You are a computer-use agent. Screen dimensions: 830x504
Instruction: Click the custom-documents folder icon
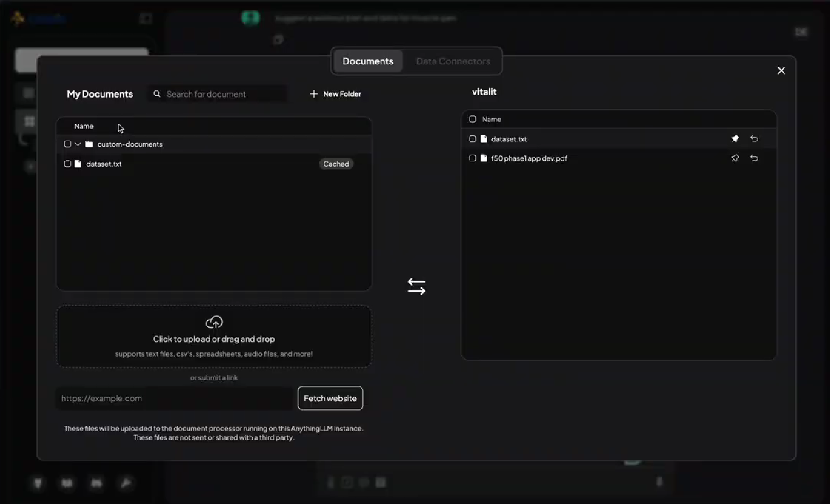click(x=89, y=144)
